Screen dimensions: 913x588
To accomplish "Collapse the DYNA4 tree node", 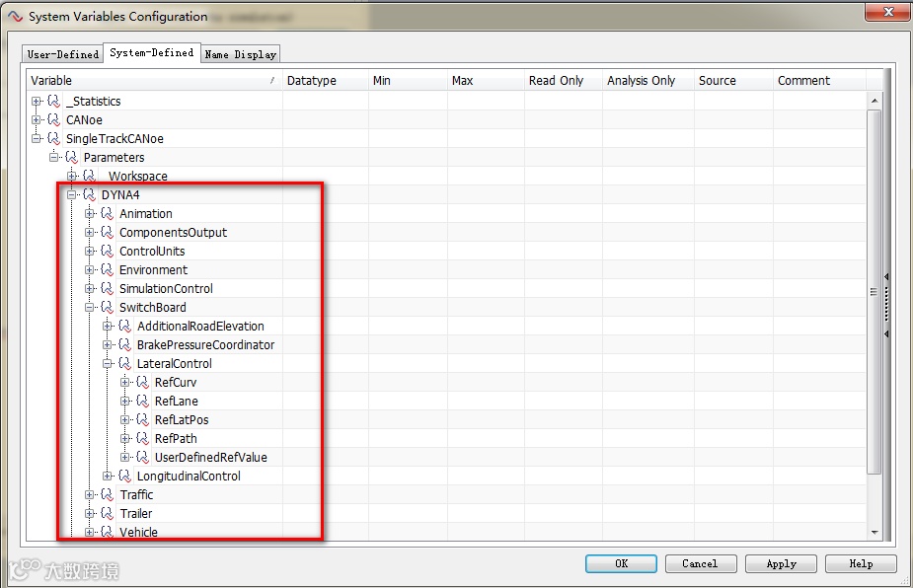I will click(x=72, y=195).
